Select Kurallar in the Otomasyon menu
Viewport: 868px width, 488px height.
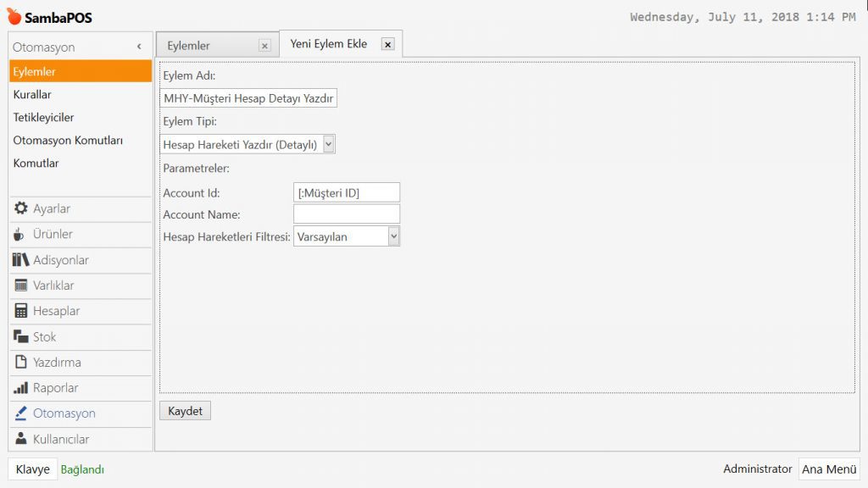[x=32, y=95]
